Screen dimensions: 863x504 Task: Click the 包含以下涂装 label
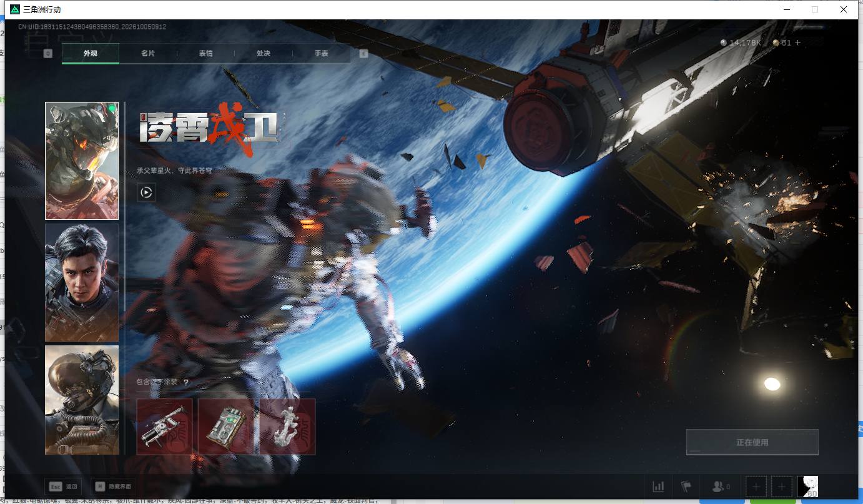[157, 382]
